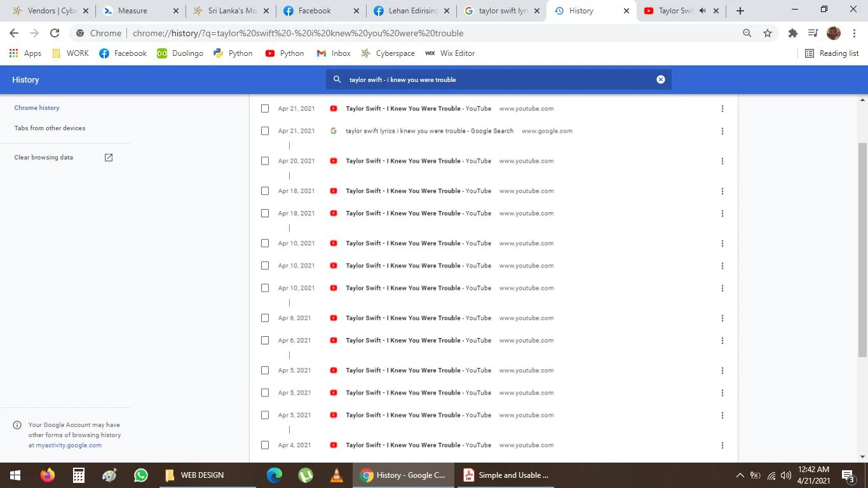
Task: Open VLC media player from the taskbar
Action: [336, 475]
